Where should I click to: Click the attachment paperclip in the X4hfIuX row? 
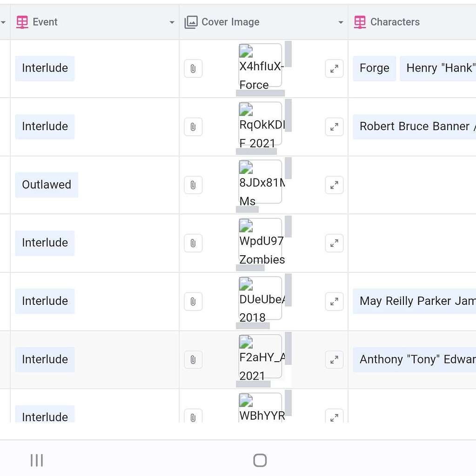[193, 69]
